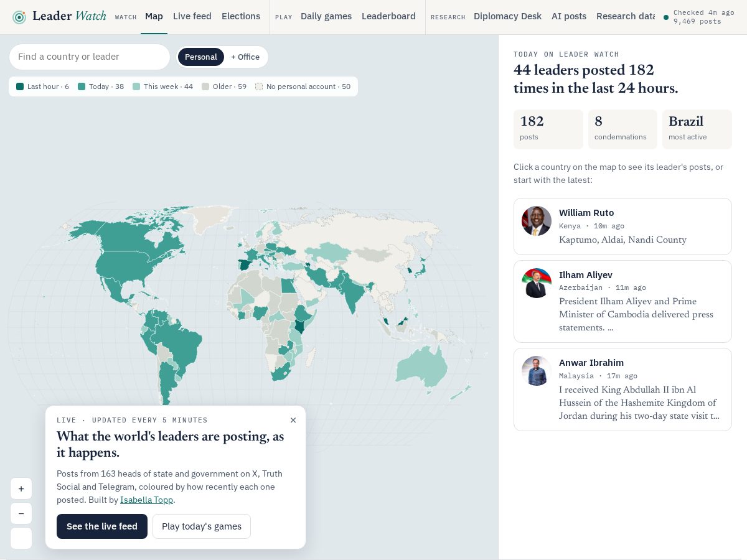Screen dimensions: 747x560
Task: Open Anwar Ibrahim's profile photo
Action: 537,371
